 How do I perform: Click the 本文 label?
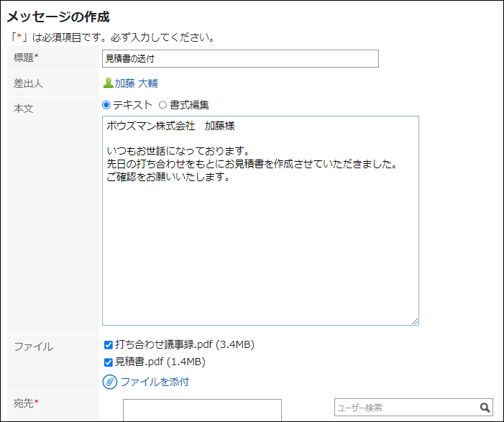point(23,109)
